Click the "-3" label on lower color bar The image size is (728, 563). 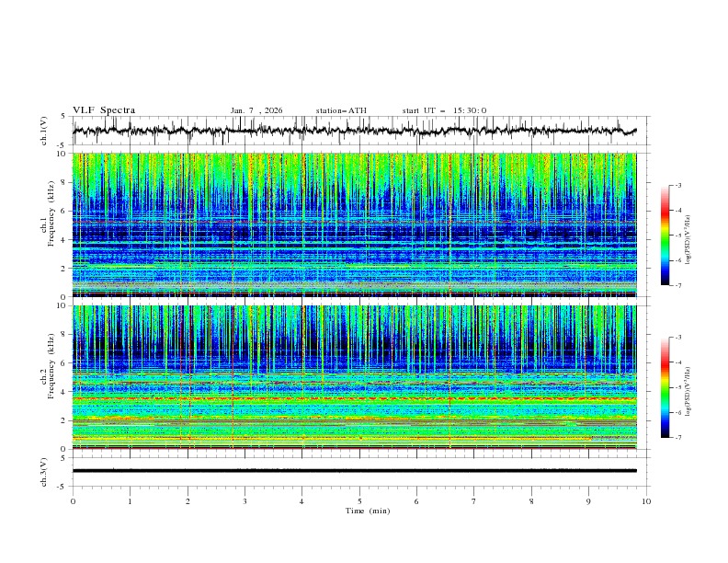(x=677, y=338)
